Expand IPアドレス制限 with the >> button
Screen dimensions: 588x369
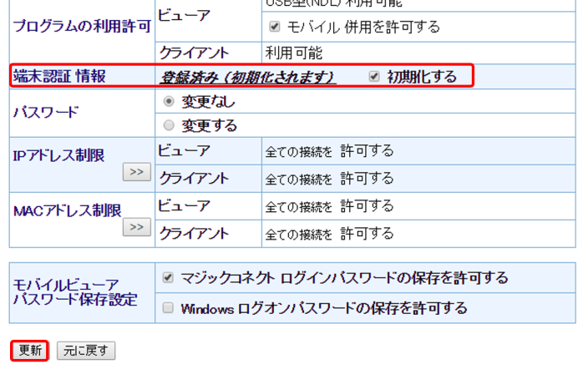(x=135, y=172)
